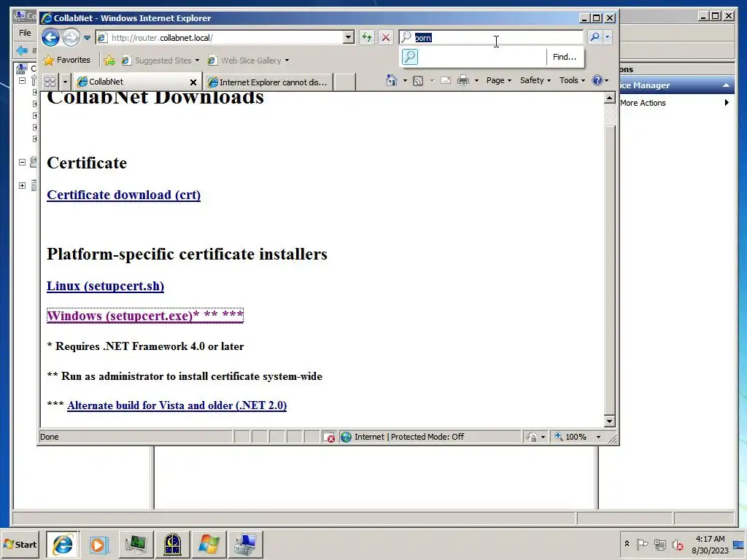
Task: Open the Tools menu
Action: [x=572, y=80]
